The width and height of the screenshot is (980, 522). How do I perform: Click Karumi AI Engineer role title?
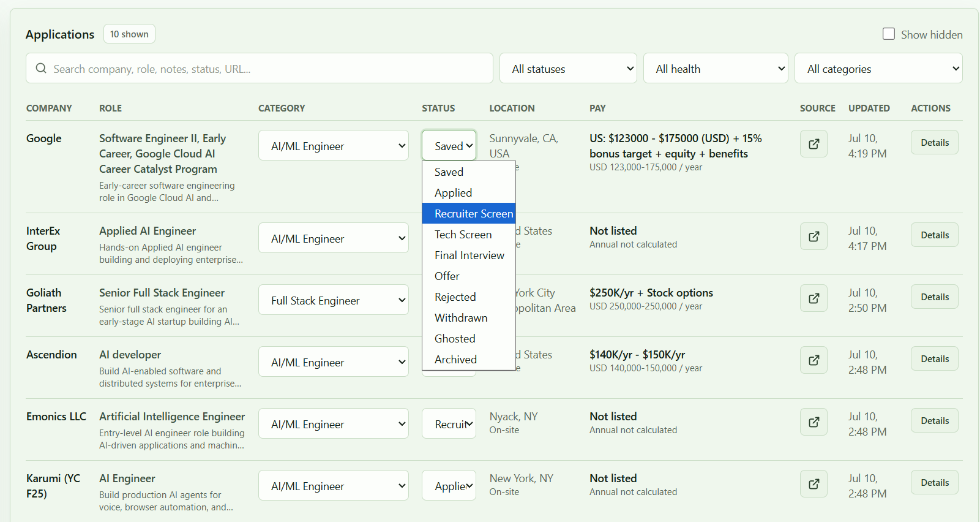coord(127,478)
